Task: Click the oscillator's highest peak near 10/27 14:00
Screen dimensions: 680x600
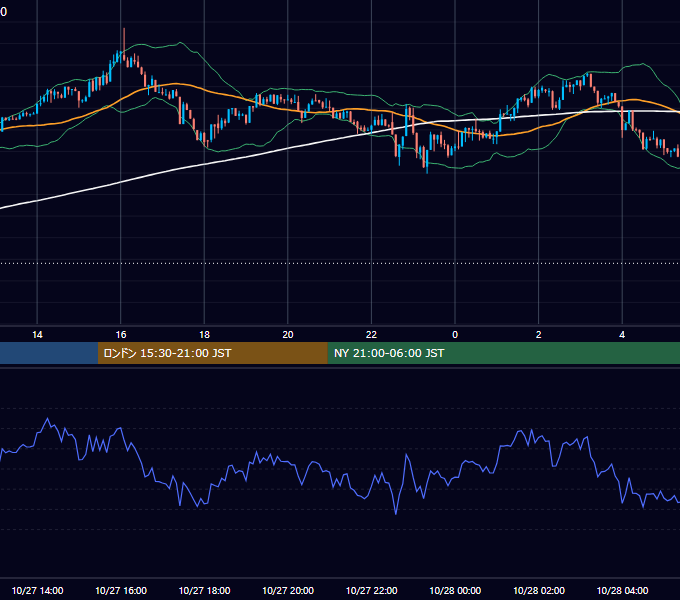Action: pos(47,419)
